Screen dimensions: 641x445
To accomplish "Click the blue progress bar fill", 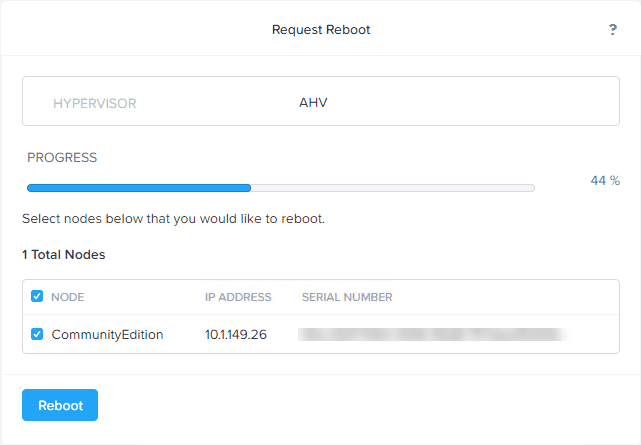I will [x=138, y=187].
